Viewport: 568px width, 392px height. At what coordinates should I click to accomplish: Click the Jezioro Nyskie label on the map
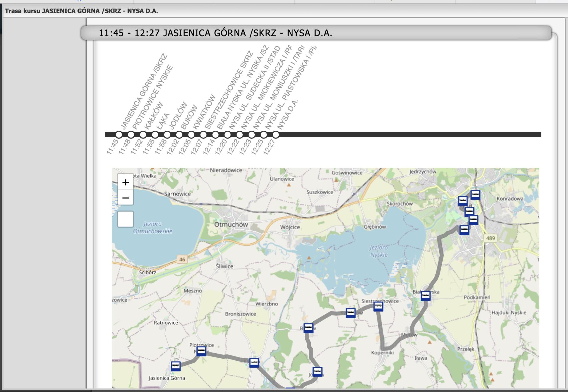coord(379,251)
